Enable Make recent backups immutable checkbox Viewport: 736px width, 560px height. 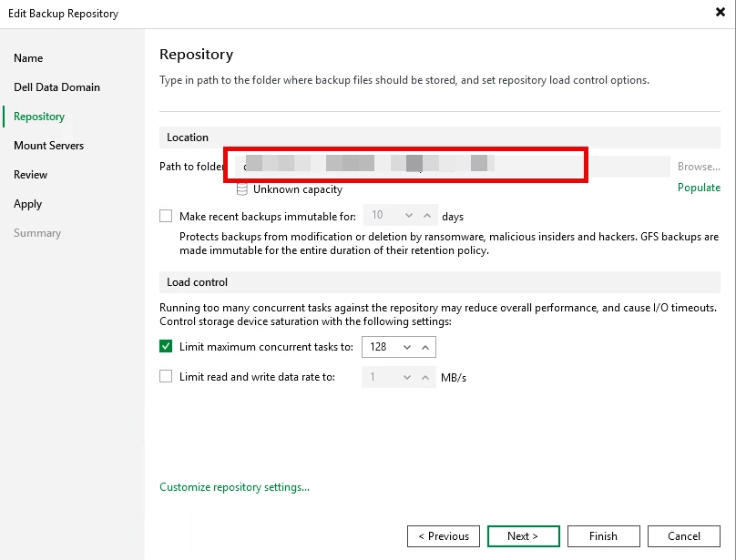166,216
